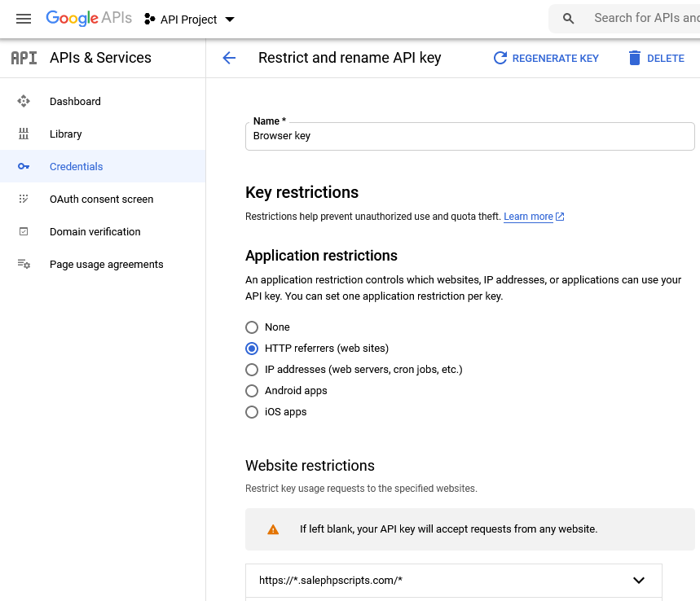Viewport: 700px width, 601px height.
Task: Click the back arrow icon
Action: pos(229,58)
